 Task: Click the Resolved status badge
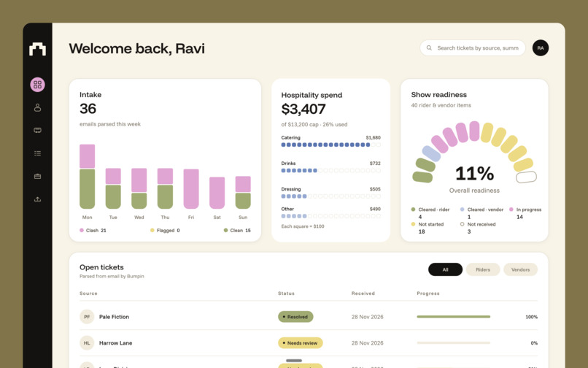[x=295, y=317]
